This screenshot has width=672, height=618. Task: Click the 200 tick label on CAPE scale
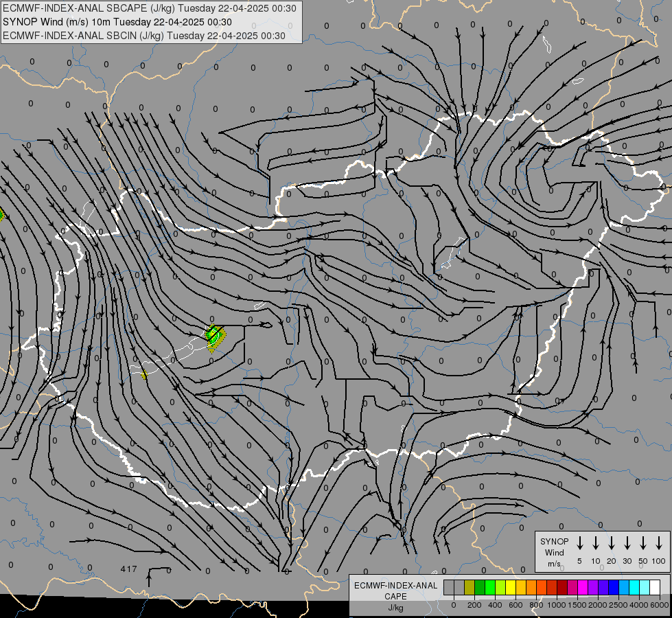click(x=474, y=605)
